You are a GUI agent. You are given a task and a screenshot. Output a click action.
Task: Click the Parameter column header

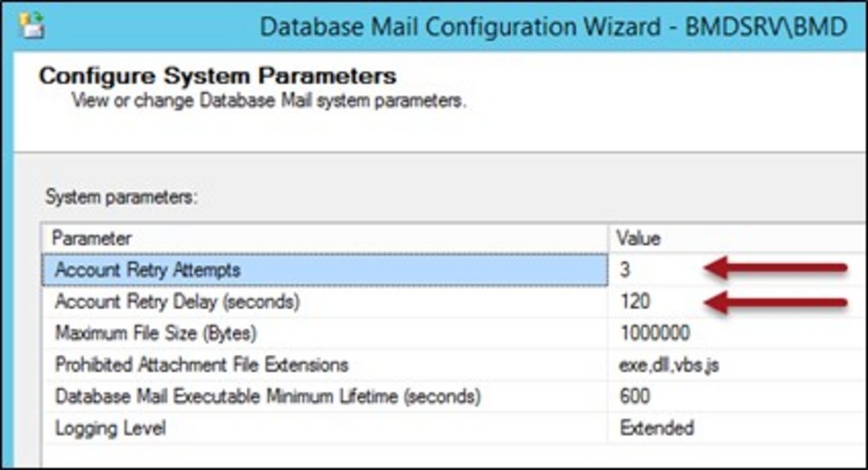coord(92,238)
